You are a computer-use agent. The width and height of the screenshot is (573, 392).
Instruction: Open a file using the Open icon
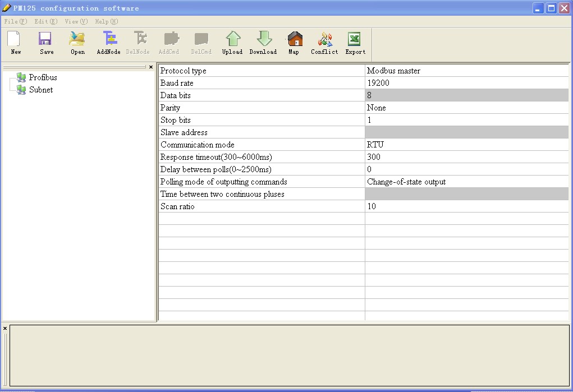(77, 43)
